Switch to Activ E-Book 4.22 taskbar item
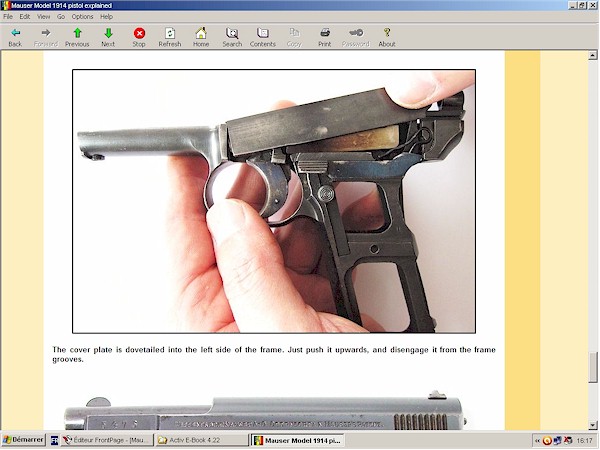The height and width of the screenshot is (450, 600). pos(202,440)
